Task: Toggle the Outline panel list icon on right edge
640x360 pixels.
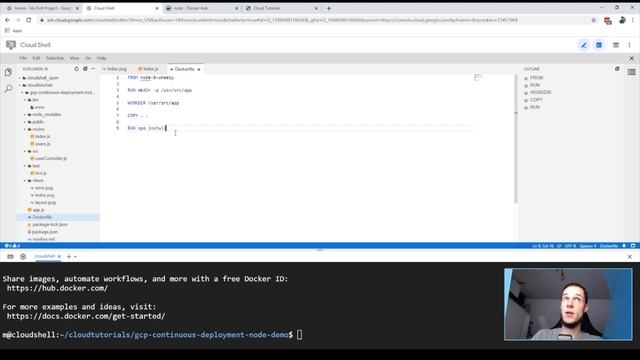Action: tap(631, 72)
